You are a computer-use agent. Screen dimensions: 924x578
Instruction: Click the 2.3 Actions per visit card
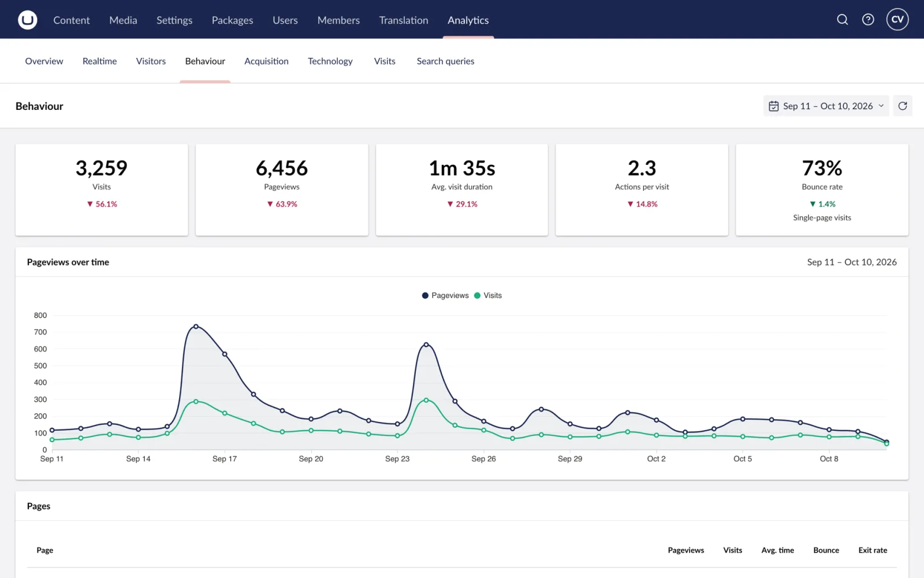click(x=642, y=190)
